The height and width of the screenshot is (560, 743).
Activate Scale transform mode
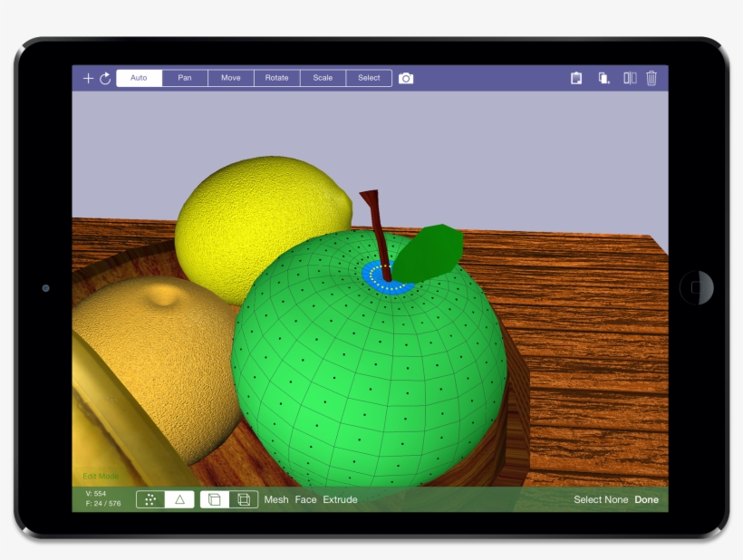click(x=322, y=78)
